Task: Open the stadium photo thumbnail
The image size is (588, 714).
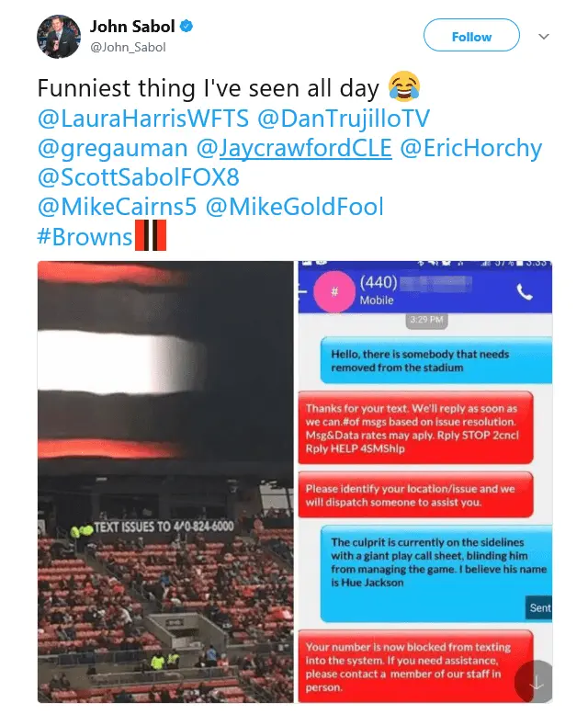Action: coord(165,482)
